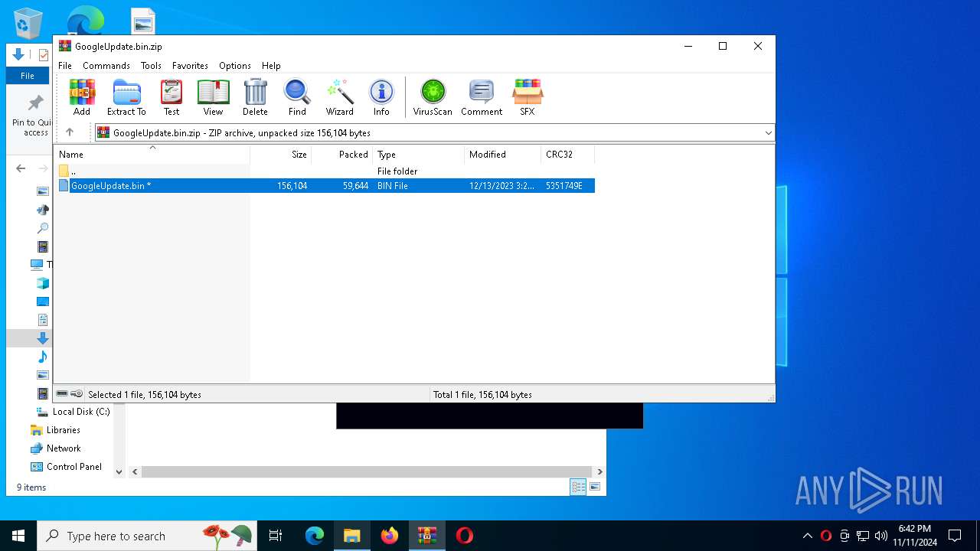The height and width of the screenshot is (551, 980).
Task: Sort by the Modified column header
Action: [503, 155]
